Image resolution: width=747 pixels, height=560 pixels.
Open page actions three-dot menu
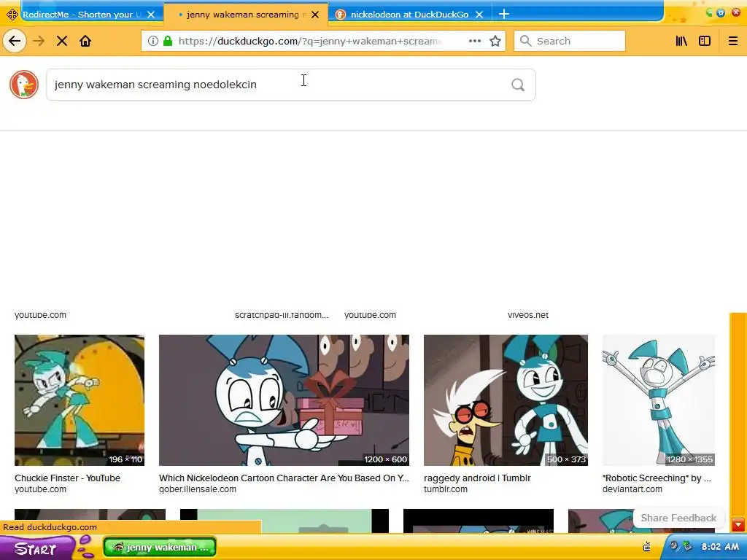coord(474,41)
